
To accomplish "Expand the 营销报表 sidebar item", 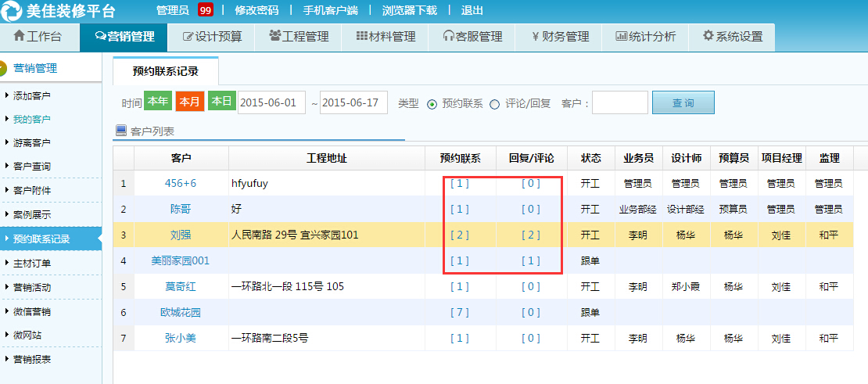I will [x=31, y=359].
